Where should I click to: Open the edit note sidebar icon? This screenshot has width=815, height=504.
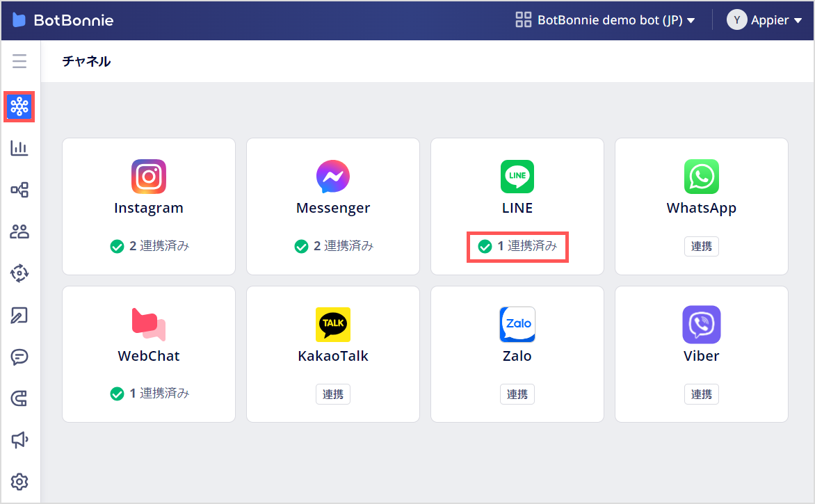[x=19, y=315]
